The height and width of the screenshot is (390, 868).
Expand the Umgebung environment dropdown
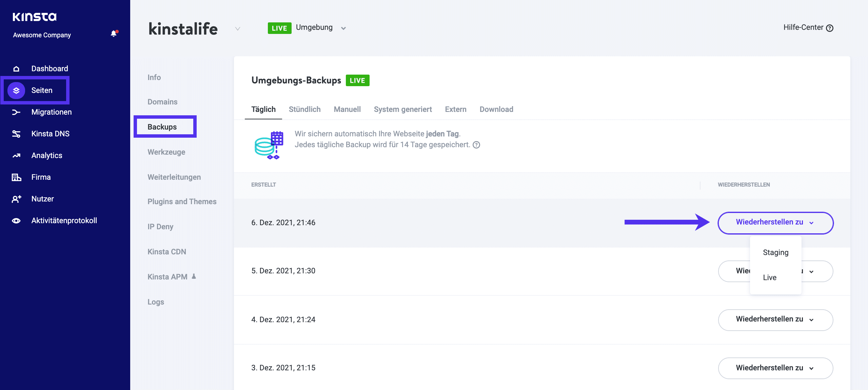coord(344,27)
